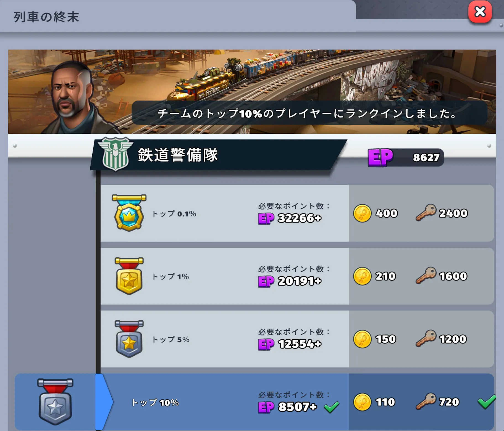Tap the key icon next to 1600

(x=426, y=275)
